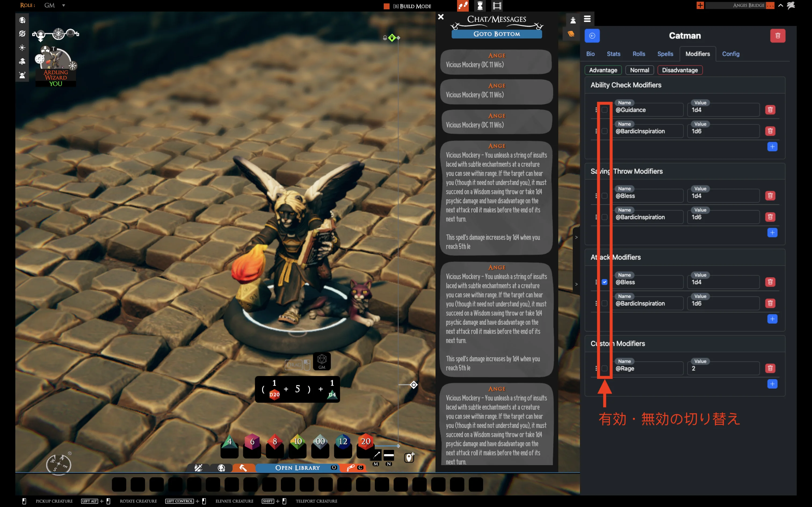This screenshot has width=812, height=507.
Task: Click the dice icon labeled GM near the miniature
Action: pos(322,362)
